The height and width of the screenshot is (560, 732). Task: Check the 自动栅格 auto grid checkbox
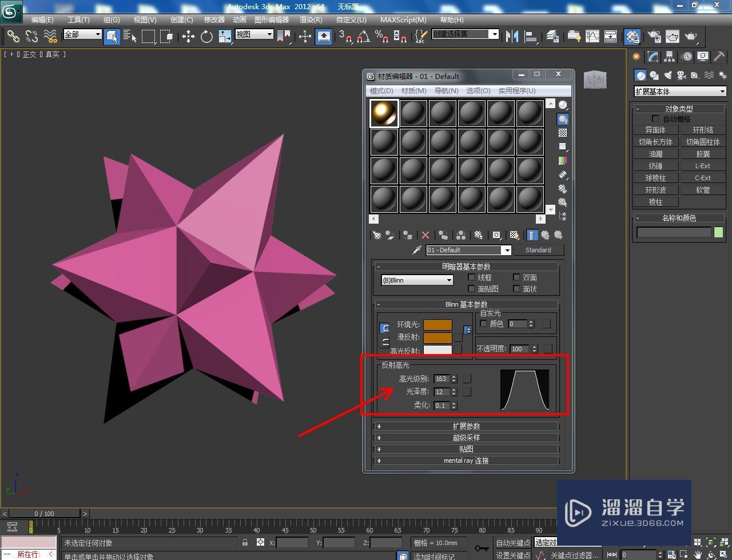click(x=656, y=119)
